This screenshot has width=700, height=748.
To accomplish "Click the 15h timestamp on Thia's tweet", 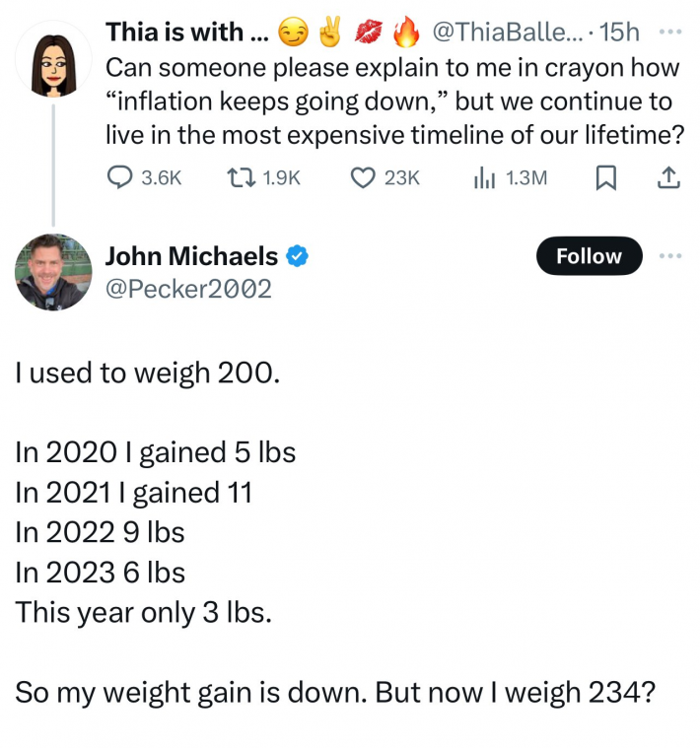I will 619,33.
